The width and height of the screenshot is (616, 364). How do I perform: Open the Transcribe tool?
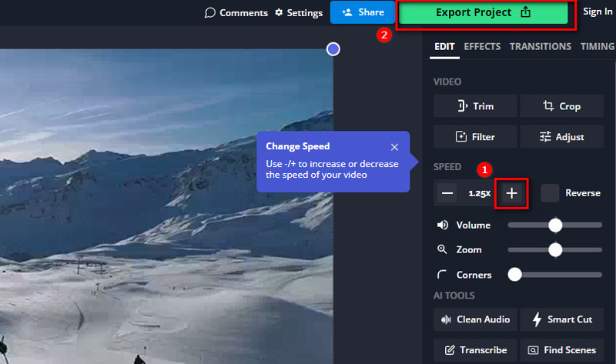[475, 350]
